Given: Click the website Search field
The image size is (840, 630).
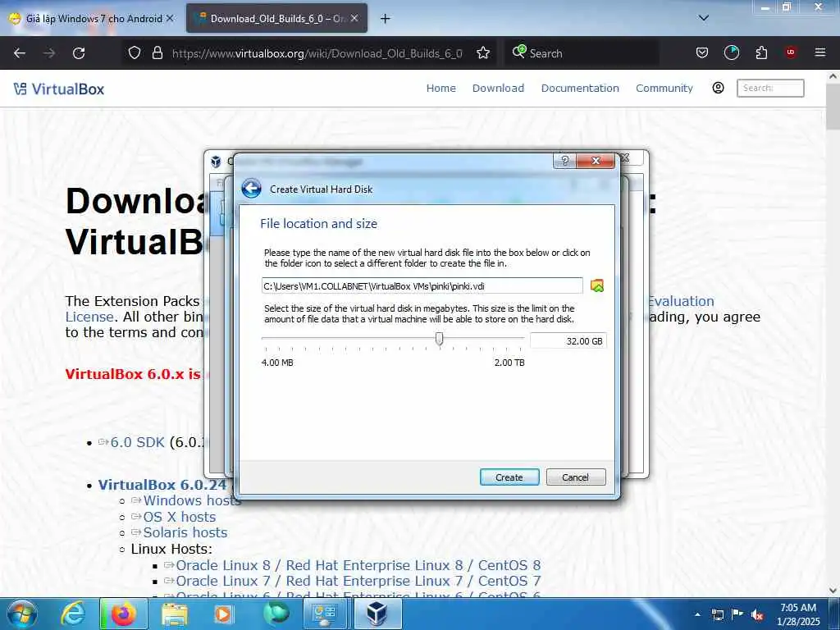Looking at the screenshot, I should [x=770, y=88].
